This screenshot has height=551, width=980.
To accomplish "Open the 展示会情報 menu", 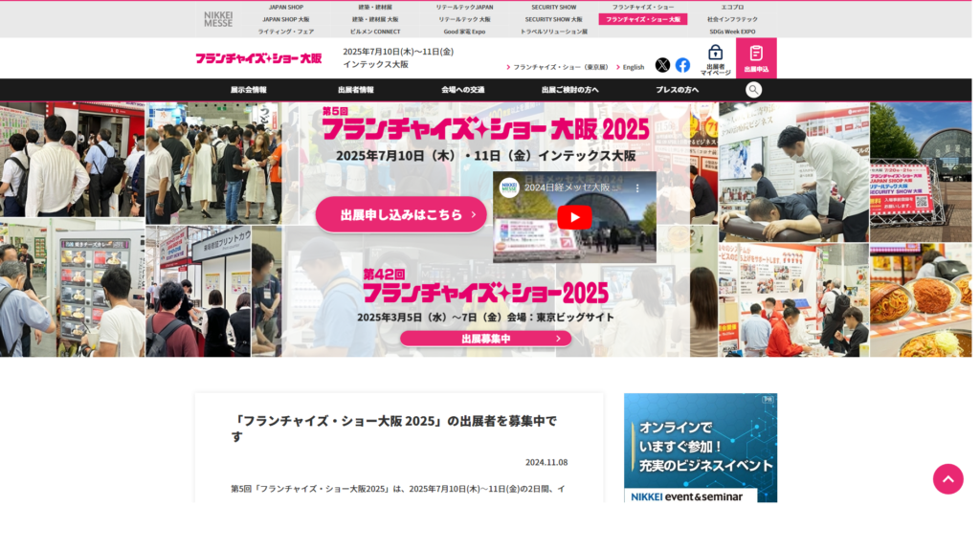I will pyautogui.click(x=249, y=90).
